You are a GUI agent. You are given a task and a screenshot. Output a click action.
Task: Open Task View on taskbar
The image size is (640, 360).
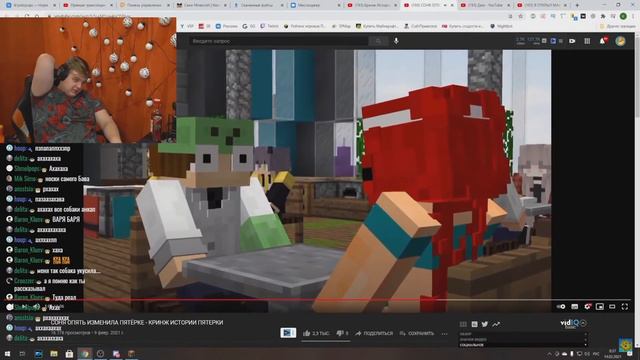pos(22,354)
